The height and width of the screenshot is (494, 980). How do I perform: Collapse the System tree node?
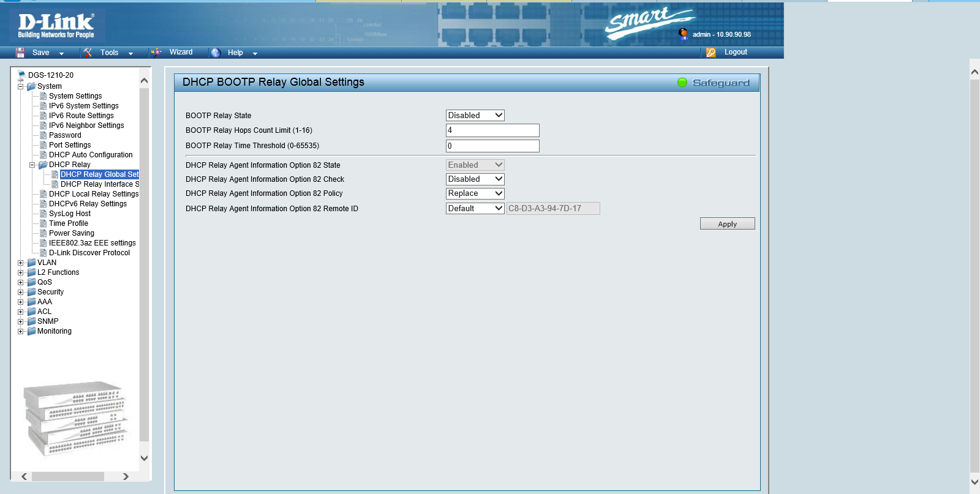pos(20,86)
